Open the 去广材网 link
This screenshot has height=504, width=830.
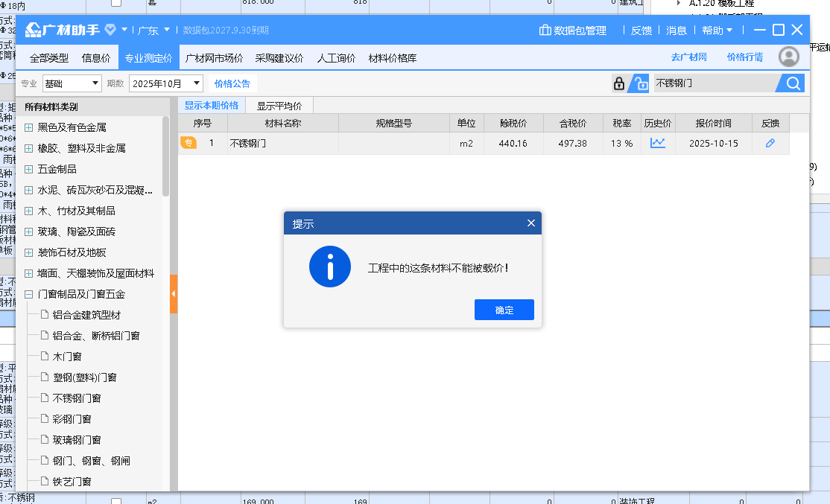point(688,56)
